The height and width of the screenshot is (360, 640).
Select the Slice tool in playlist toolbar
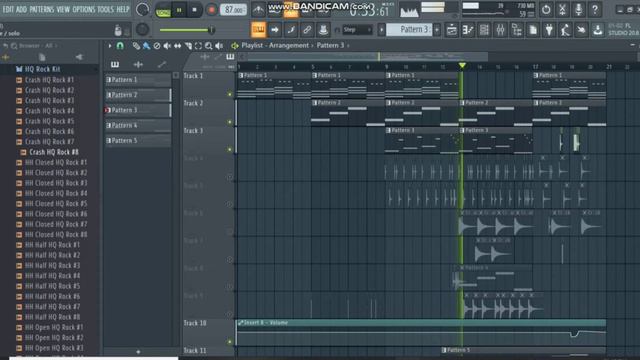point(188,46)
